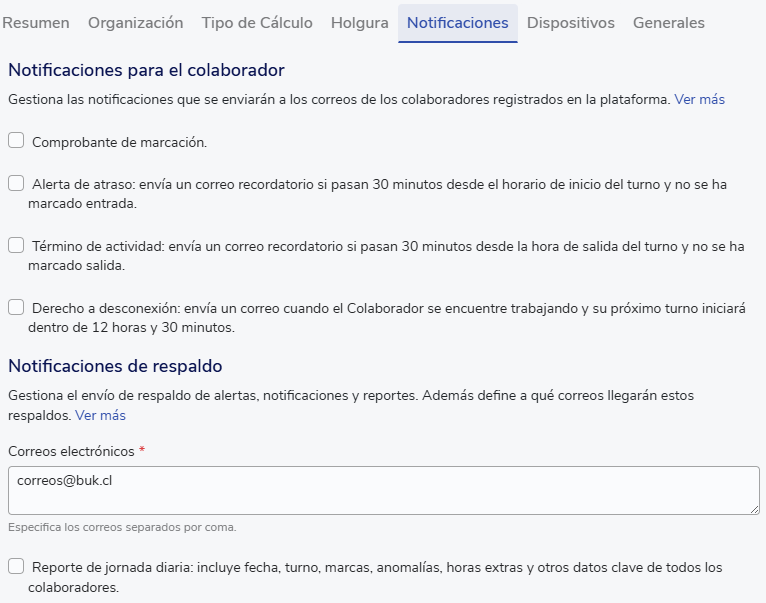
Task: Grab the email text area resize handle
Action: tap(754, 509)
